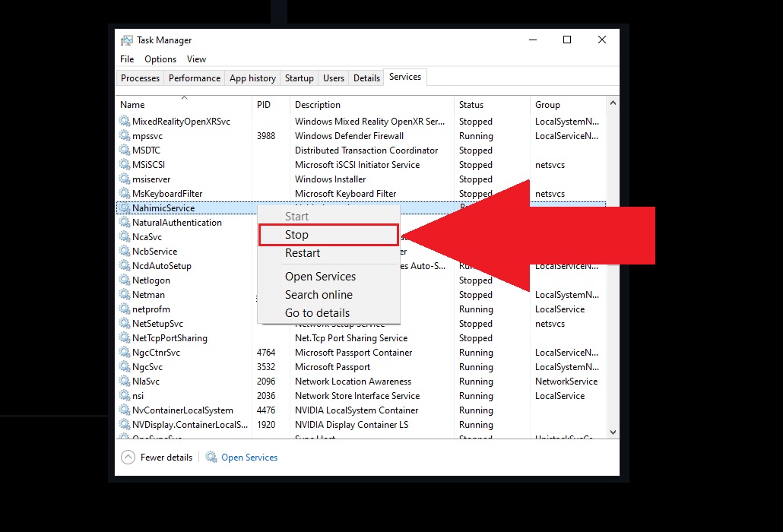The height and width of the screenshot is (532, 783).
Task: Click the gear icon beside mpssvc
Action: coord(125,136)
